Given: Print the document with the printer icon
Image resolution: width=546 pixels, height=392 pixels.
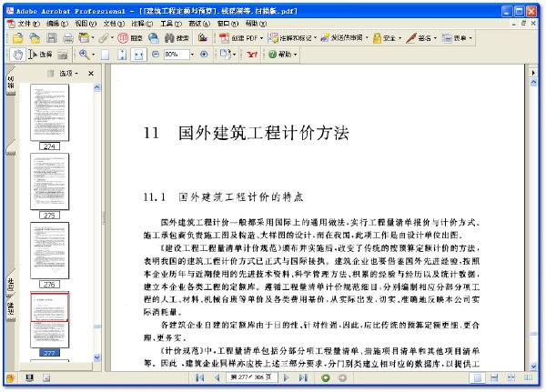Looking at the screenshot, I should (68, 38).
